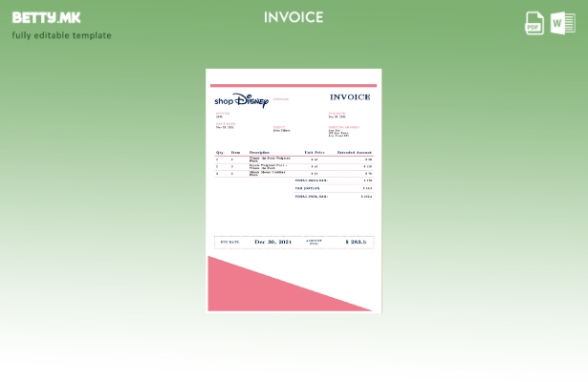Click the total including tax row

point(333,197)
